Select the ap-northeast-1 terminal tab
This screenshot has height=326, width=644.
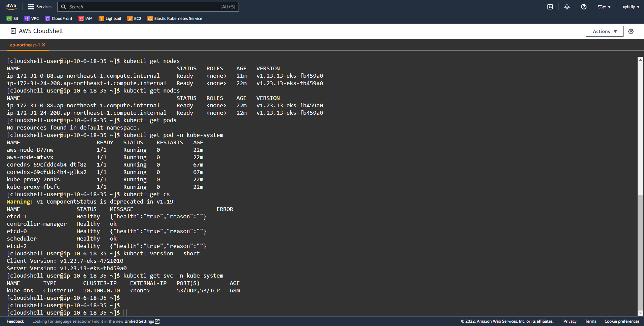pos(25,45)
